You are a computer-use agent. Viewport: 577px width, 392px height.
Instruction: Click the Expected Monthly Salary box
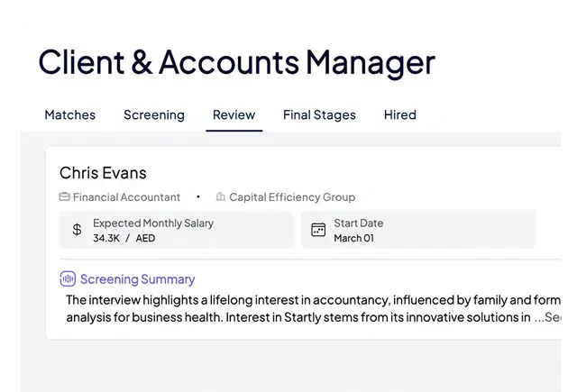pos(177,230)
